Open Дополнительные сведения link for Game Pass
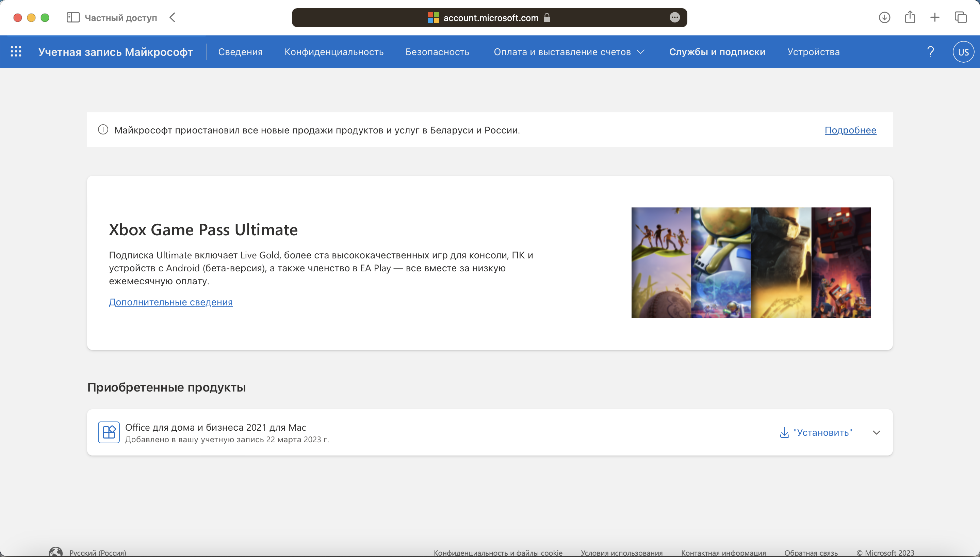 pyautogui.click(x=170, y=302)
